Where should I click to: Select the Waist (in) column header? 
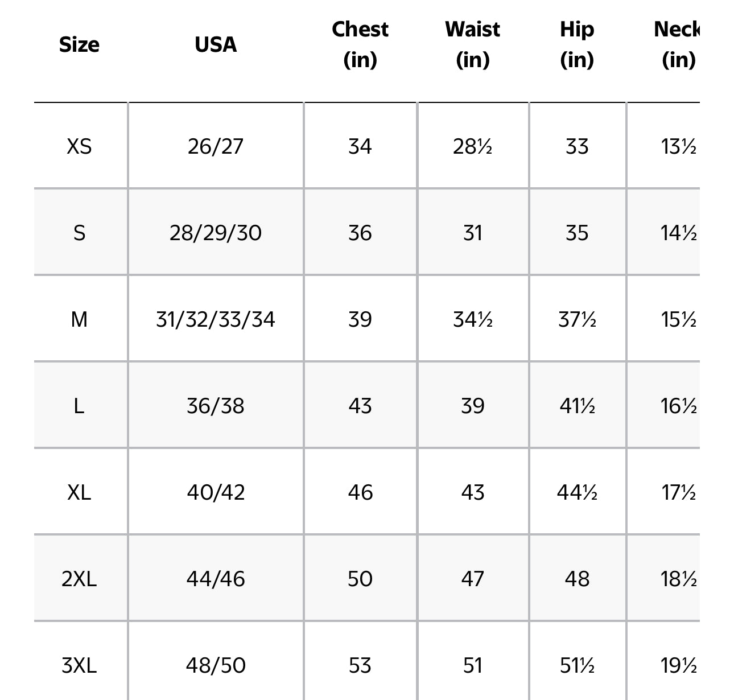click(473, 44)
